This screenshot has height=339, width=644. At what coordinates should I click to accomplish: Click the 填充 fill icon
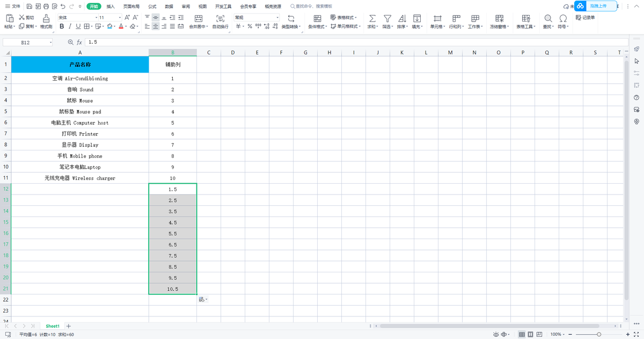click(416, 18)
